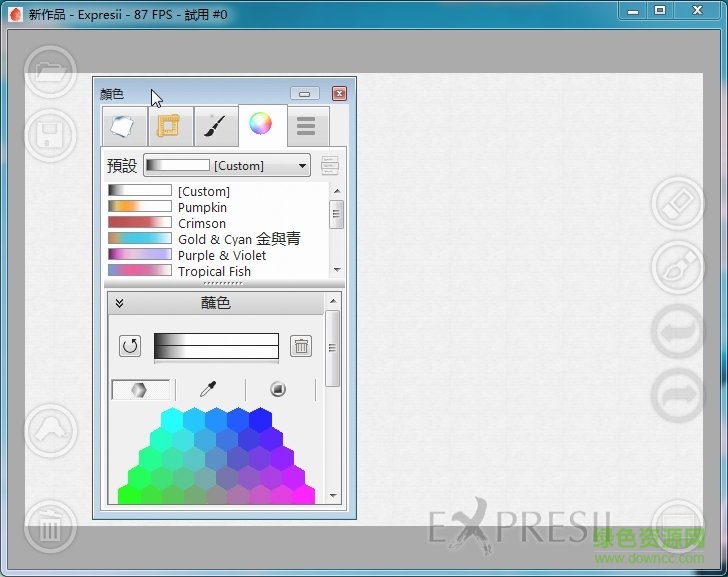Open the preset [Custom] dropdown
This screenshot has height=577, width=728.
pos(227,165)
